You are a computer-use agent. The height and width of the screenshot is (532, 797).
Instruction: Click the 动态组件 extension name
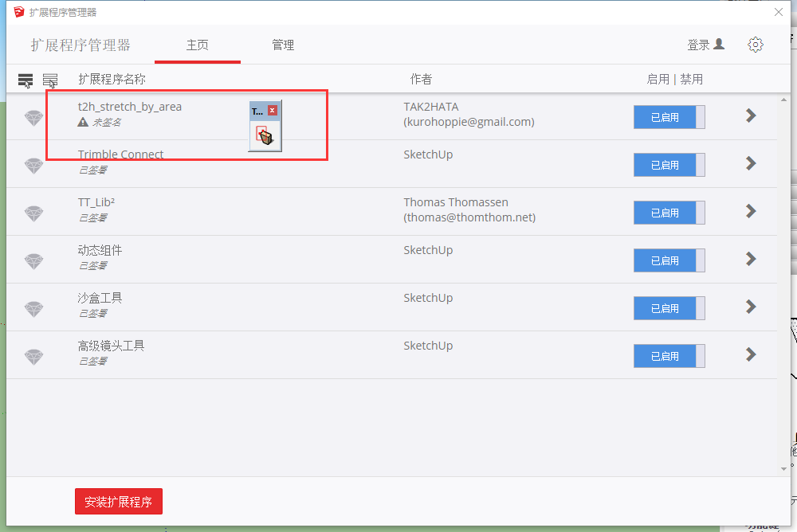click(100, 250)
